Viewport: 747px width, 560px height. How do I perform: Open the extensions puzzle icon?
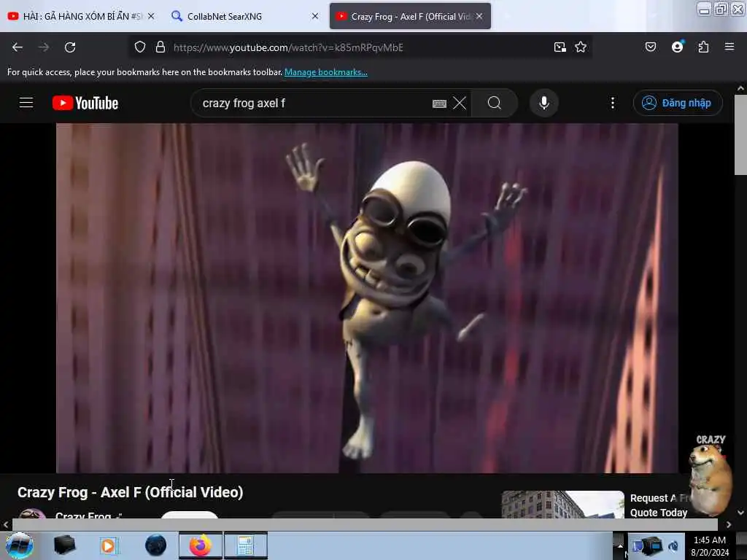click(x=703, y=47)
